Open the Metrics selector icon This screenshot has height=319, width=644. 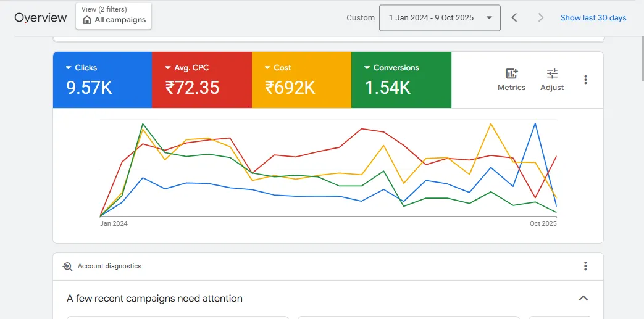pyautogui.click(x=511, y=74)
